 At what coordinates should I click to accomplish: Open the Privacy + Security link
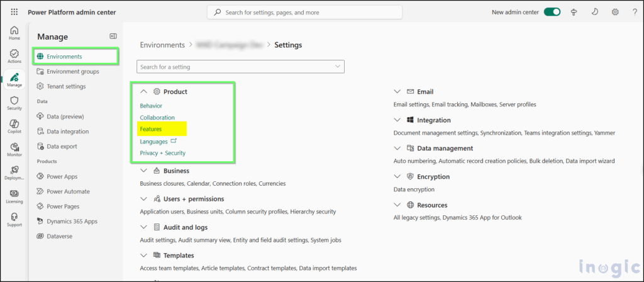pyautogui.click(x=163, y=153)
